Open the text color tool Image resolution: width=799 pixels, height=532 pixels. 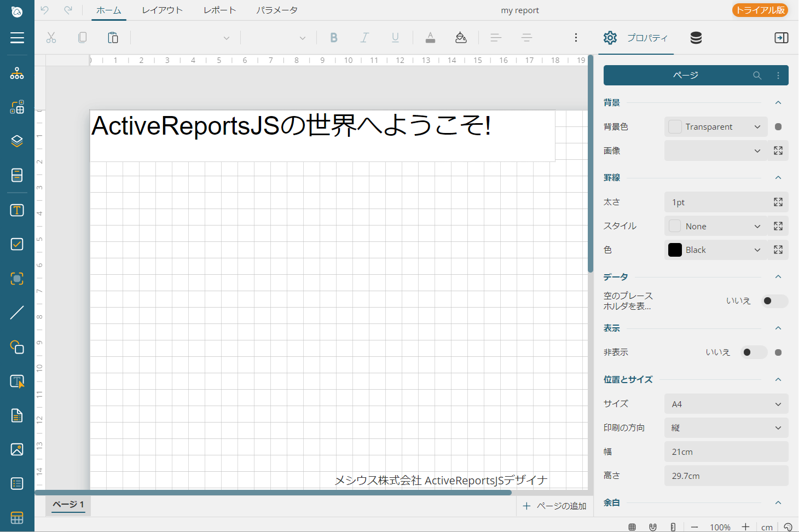[x=430, y=37]
